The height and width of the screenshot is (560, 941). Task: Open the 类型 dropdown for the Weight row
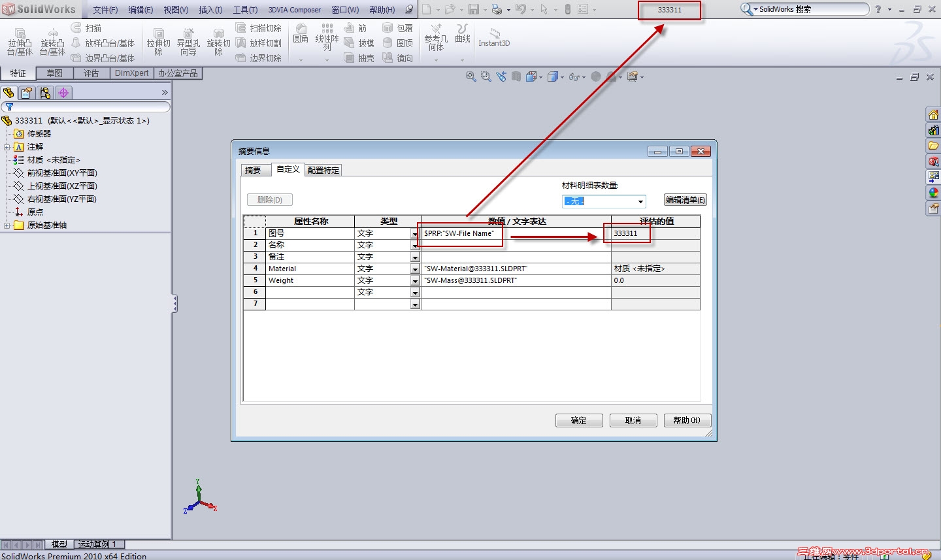pos(415,280)
